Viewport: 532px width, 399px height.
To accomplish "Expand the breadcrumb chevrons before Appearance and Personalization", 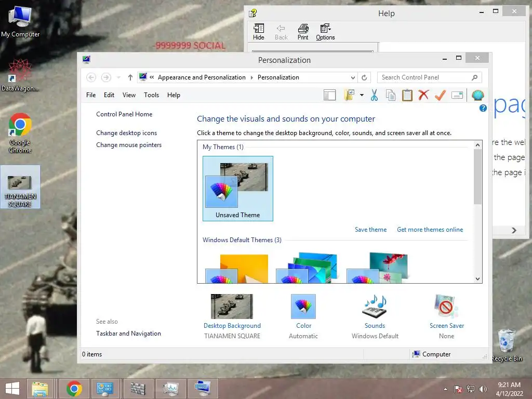I will 152,77.
